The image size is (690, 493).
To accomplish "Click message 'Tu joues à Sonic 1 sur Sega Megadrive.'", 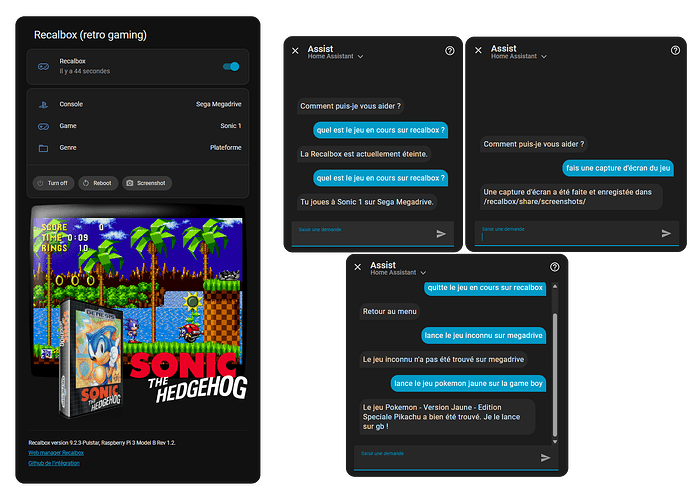I will tap(367, 202).
